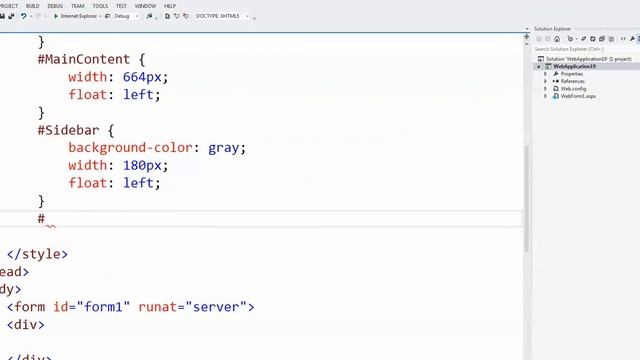Click the '#MainContent {' selector line

(x=91, y=60)
